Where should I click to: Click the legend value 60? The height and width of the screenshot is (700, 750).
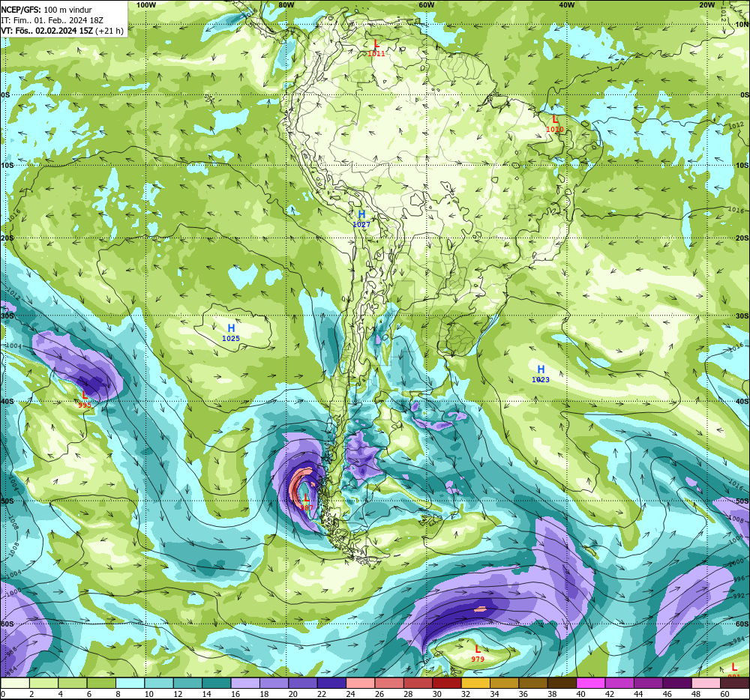click(x=724, y=694)
